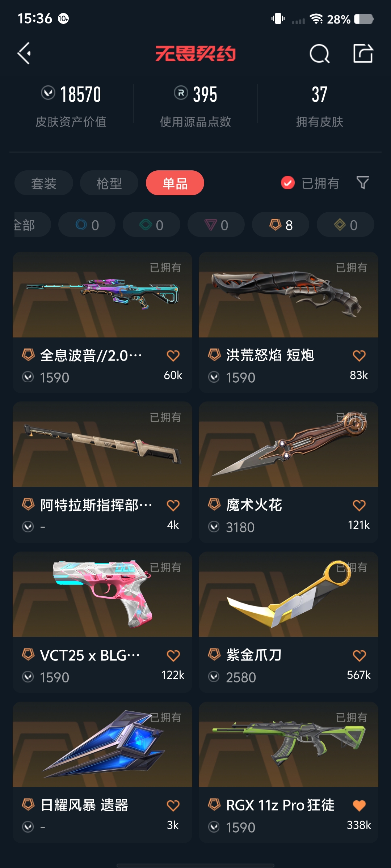The width and height of the screenshot is (391, 868).
Task: Open the filter funnel icon
Action: click(363, 183)
